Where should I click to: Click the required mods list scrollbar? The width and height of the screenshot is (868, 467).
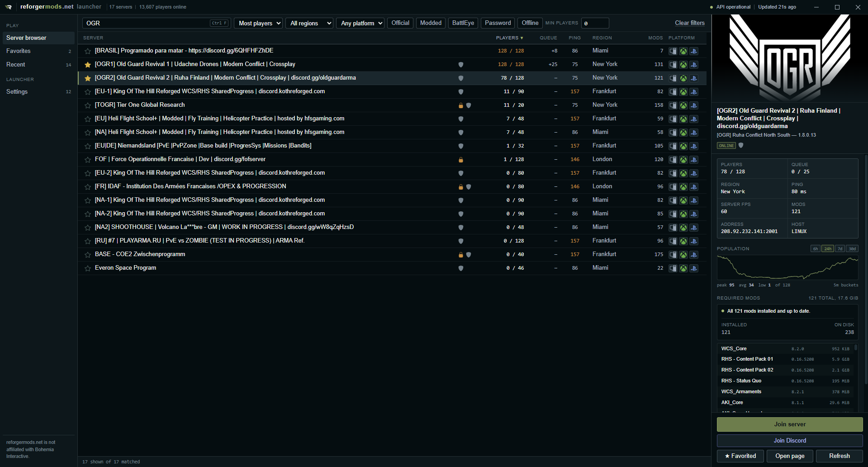[856, 348]
